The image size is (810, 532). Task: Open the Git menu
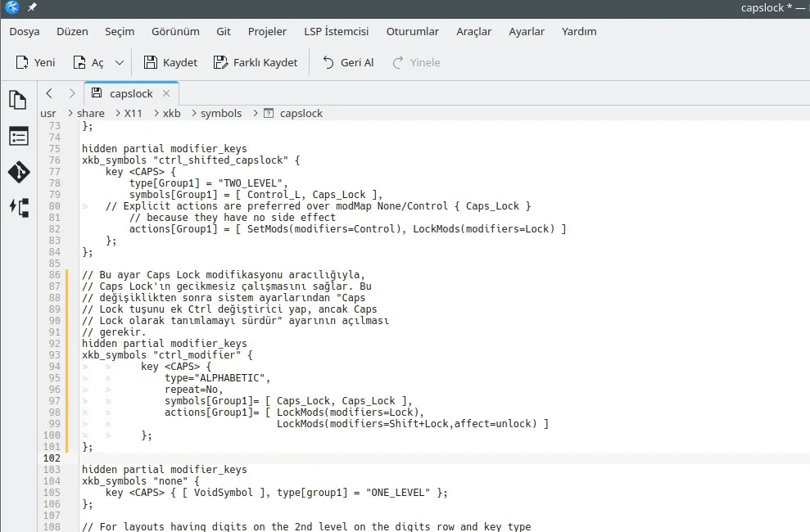point(223,31)
